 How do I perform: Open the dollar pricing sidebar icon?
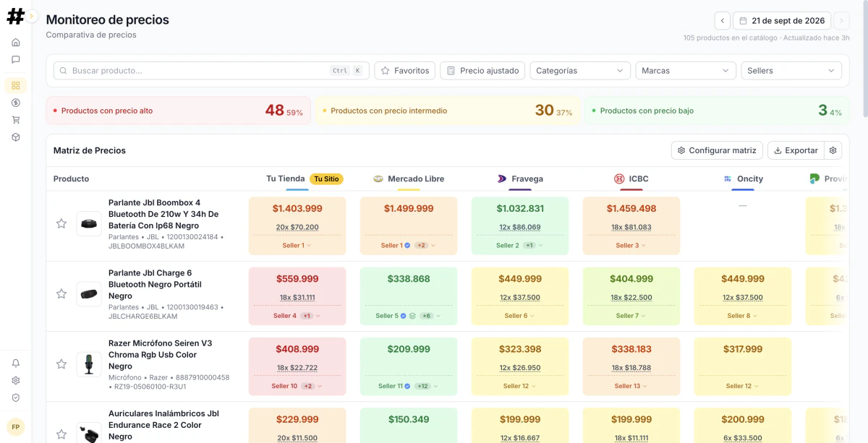click(16, 103)
